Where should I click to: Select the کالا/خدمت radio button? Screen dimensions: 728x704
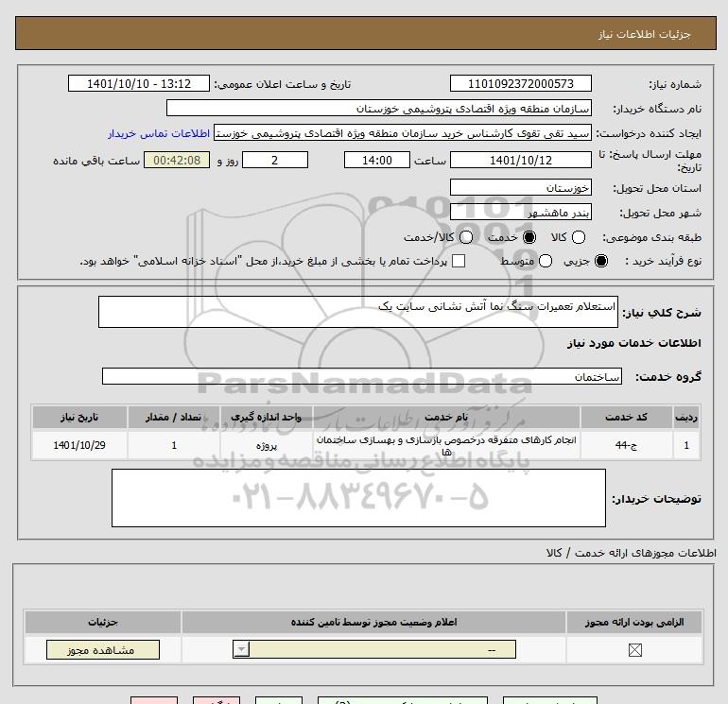(x=466, y=237)
